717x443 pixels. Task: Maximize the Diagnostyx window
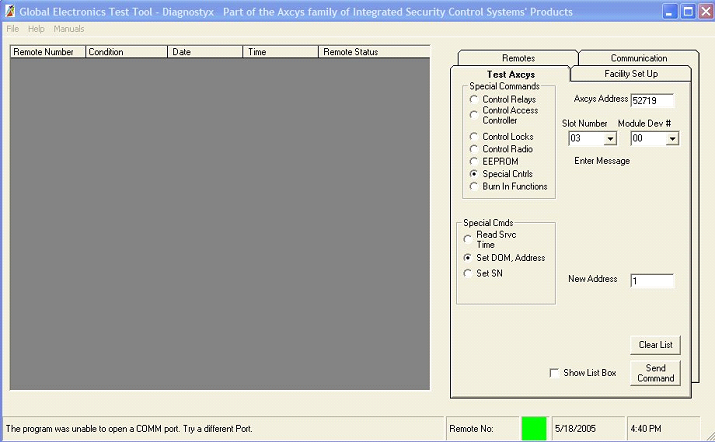(688, 11)
